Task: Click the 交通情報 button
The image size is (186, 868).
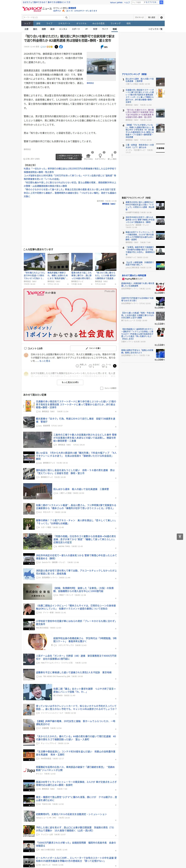Action: (x=160, y=148)
